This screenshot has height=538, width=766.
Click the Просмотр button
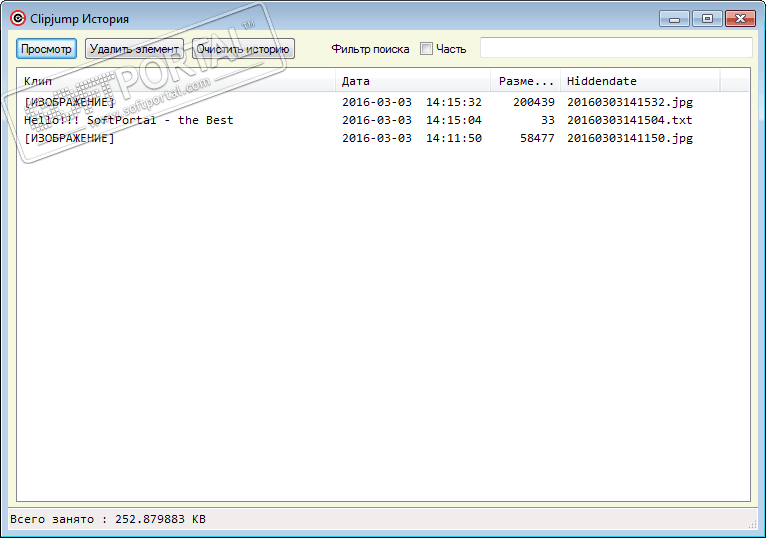(x=46, y=49)
